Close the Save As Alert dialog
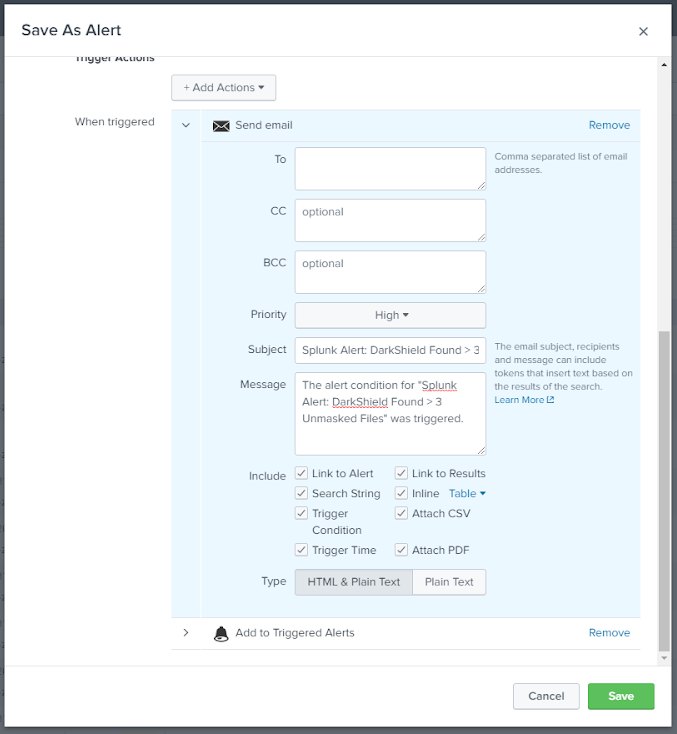 pos(643,31)
